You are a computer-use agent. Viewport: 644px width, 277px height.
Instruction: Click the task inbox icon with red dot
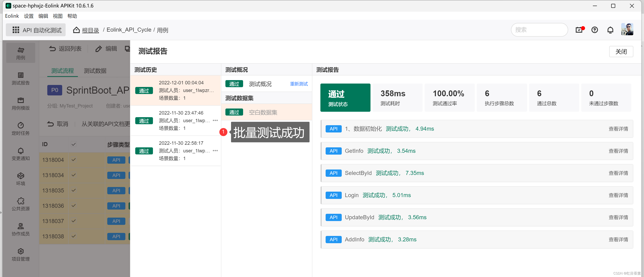(579, 30)
